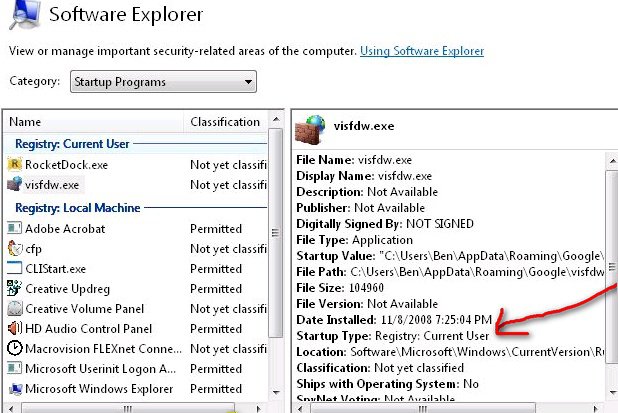
Task: Sort the list by the Name column header
Action: click(93, 122)
